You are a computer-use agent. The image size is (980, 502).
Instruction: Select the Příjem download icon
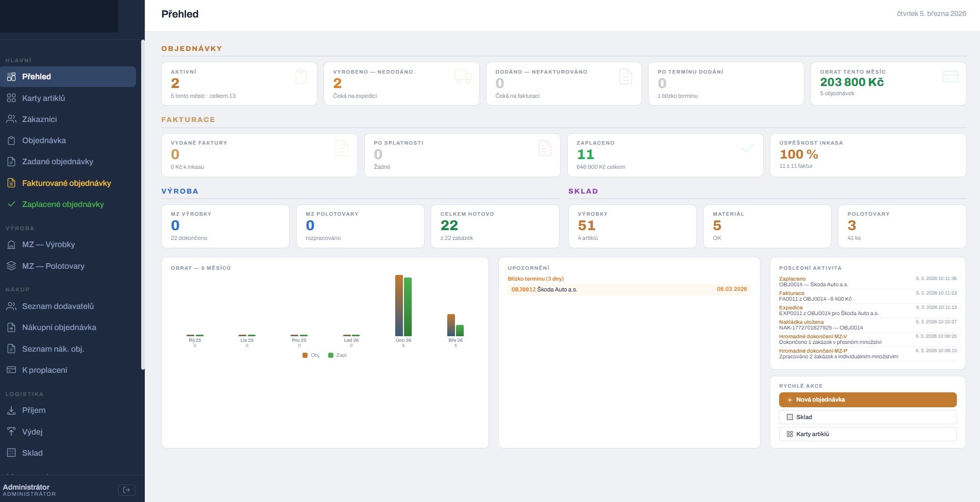[11, 410]
